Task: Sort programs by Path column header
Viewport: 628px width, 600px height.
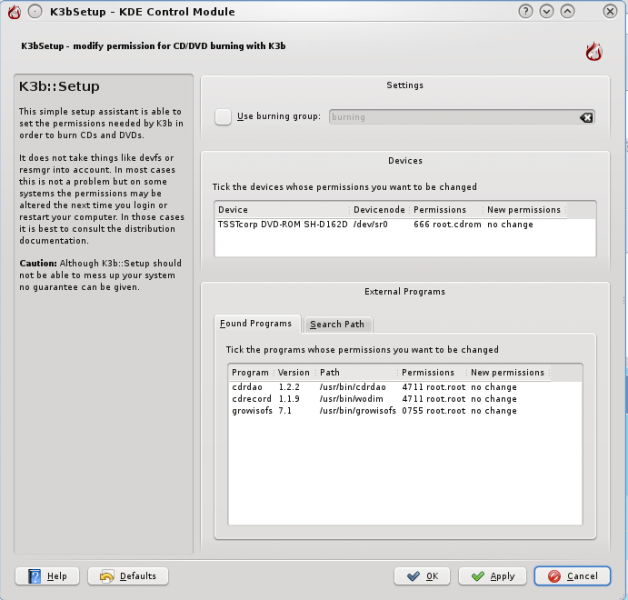Action: pos(356,372)
